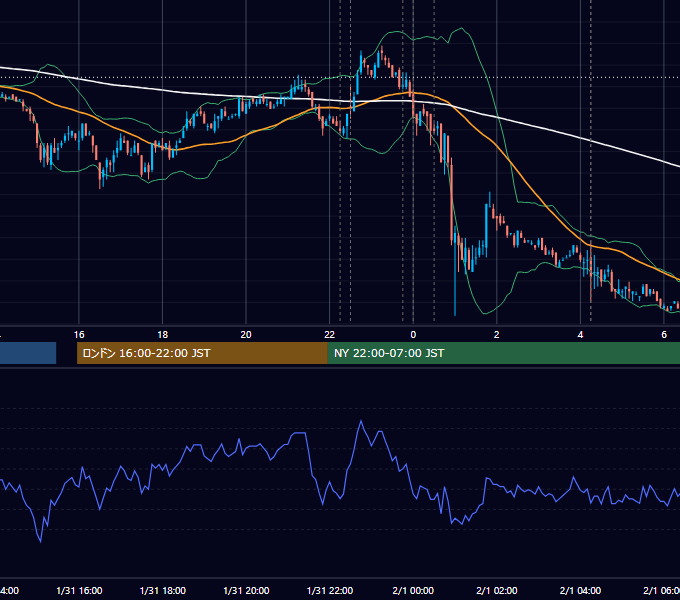Click the '1/31 20:00' oscillator time label
The image size is (680, 600).
[x=246, y=590]
